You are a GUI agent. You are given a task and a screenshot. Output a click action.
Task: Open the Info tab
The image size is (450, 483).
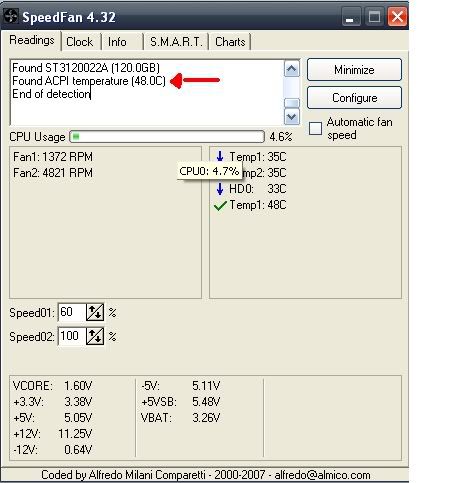(117, 42)
